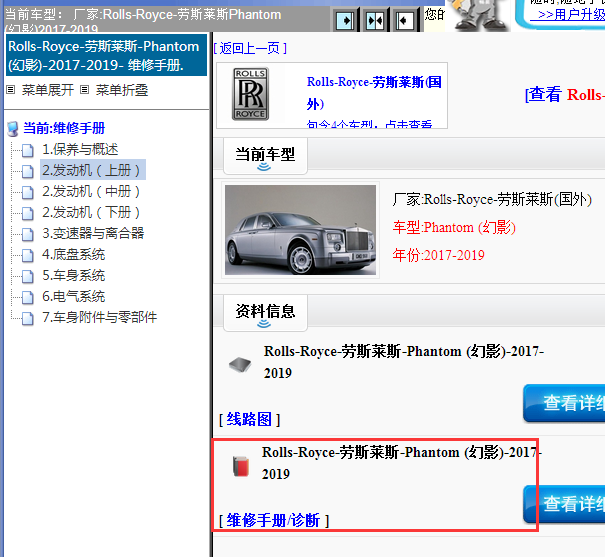Click page icon next to 2.发动机（上册）
The height and width of the screenshot is (557, 605).
coord(27,171)
